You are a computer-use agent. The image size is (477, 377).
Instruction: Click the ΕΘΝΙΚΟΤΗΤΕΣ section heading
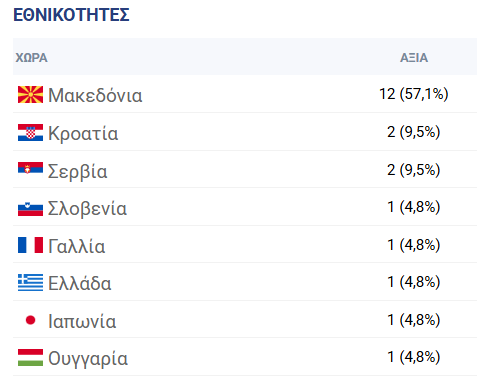(71, 15)
